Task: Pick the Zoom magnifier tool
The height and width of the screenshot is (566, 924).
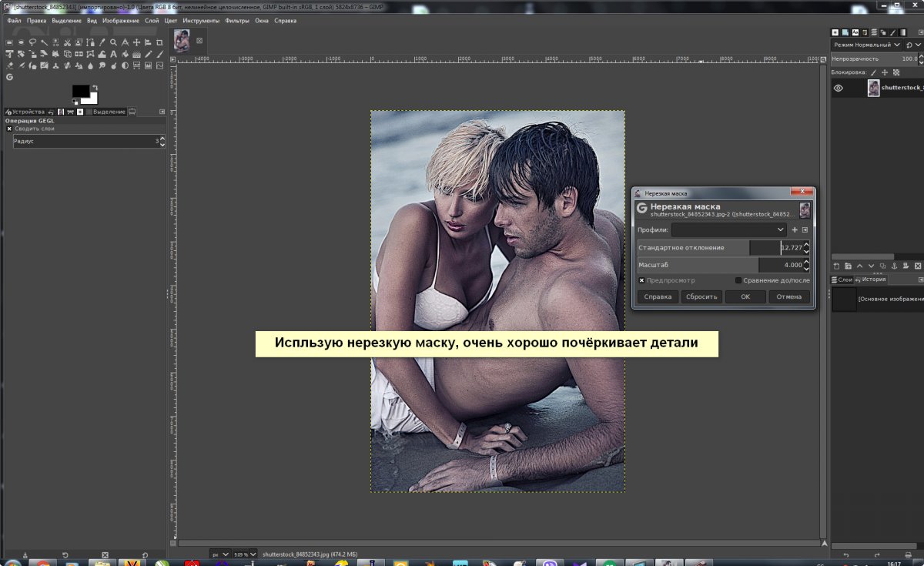Action: [113, 42]
